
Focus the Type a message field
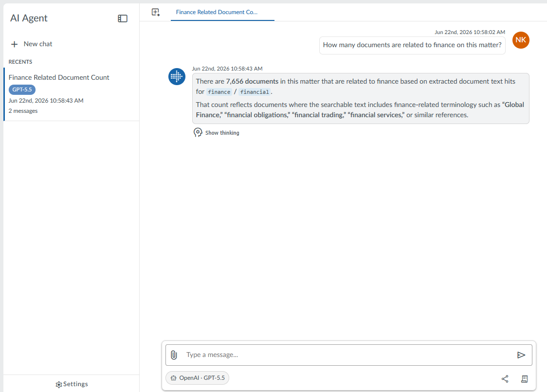pyautogui.click(x=349, y=355)
